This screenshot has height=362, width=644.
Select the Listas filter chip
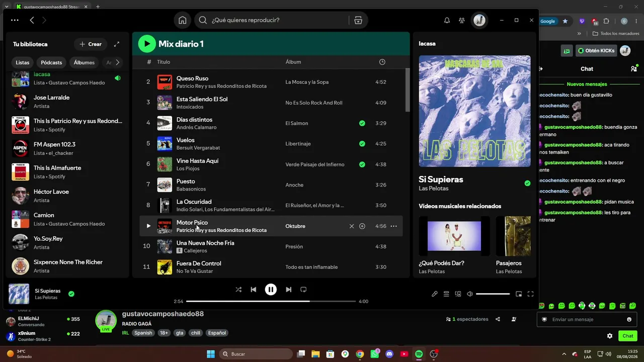(x=23, y=62)
